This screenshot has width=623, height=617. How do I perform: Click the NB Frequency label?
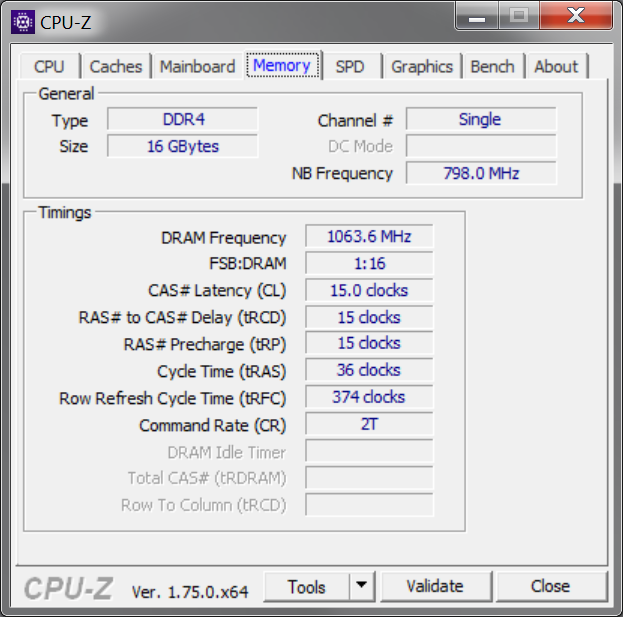342,174
